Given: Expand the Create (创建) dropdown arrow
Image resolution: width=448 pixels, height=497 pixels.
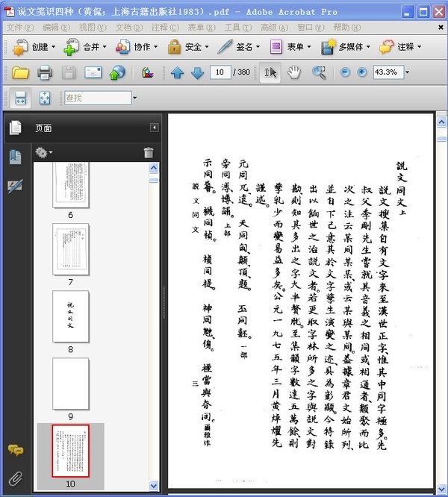Looking at the screenshot, I should point(53,47).
